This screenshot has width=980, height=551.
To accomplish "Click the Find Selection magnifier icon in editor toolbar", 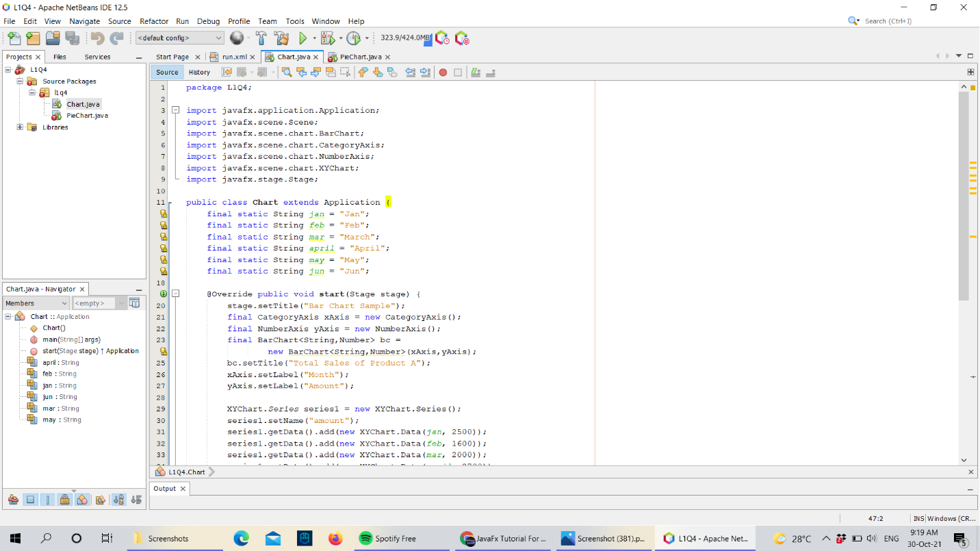I will tap(286, 72).
